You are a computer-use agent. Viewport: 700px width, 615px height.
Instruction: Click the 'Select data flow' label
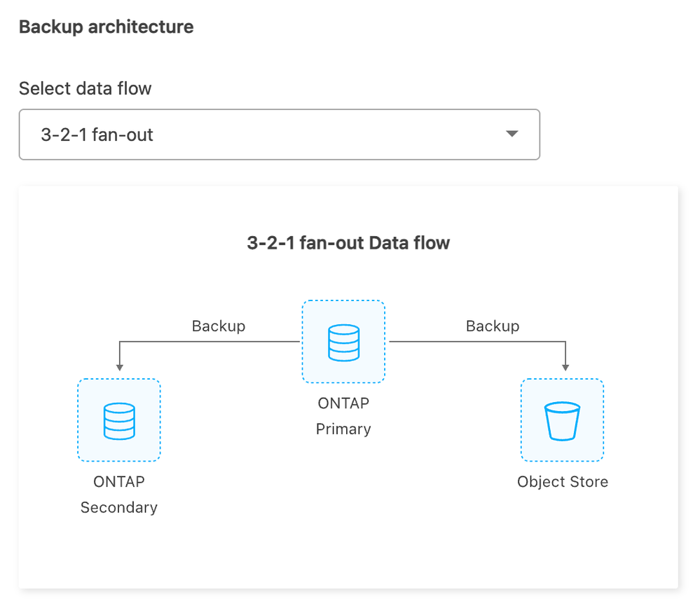point(85,88)
